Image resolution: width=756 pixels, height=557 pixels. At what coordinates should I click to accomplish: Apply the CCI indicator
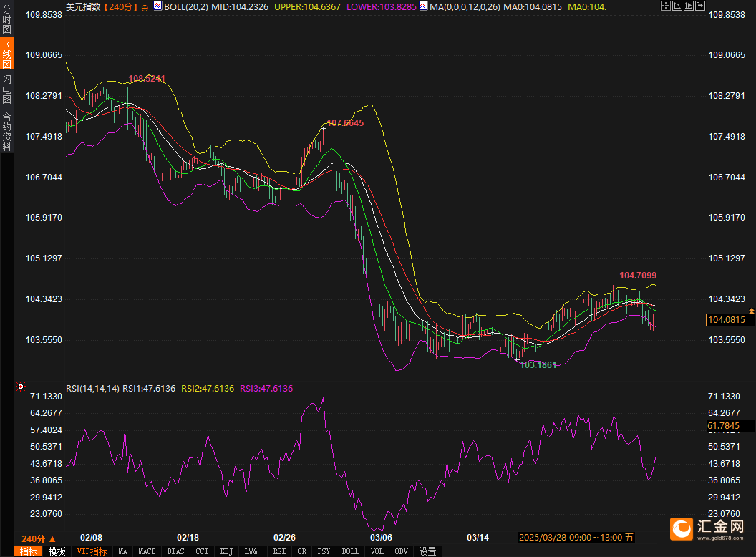pyautogui.click(x=202, y=551)
